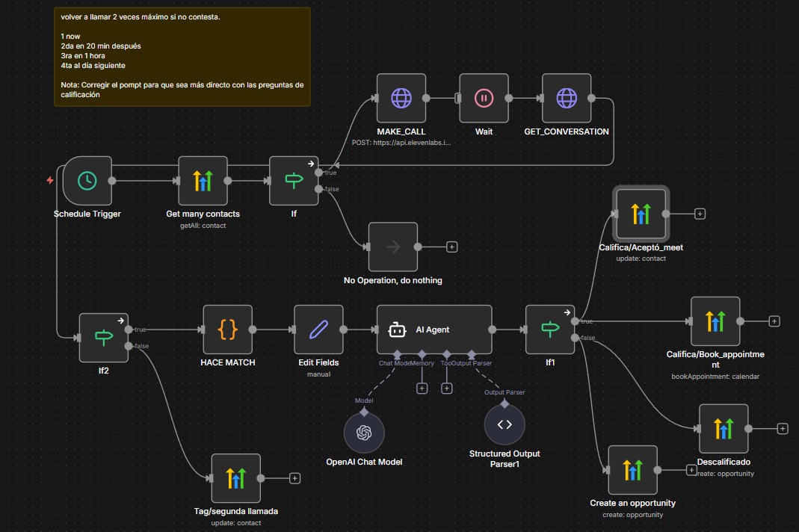Select the AI Agent node
Viewport: 799px width, 532px height.
point(434,329)
